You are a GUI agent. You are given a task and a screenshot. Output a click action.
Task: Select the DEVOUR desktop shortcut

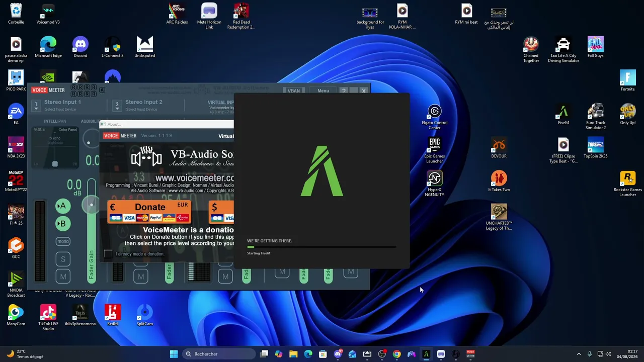(499, 148)
